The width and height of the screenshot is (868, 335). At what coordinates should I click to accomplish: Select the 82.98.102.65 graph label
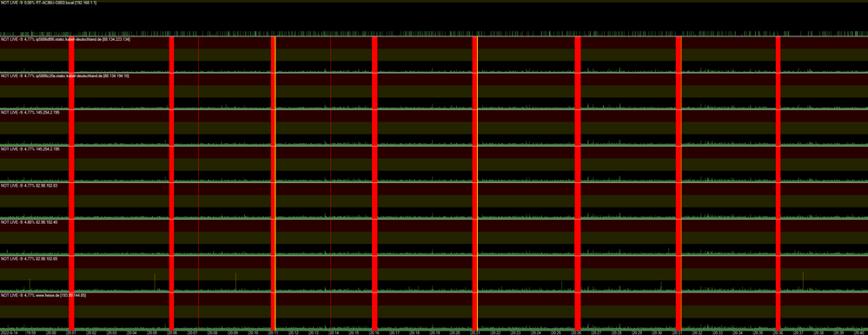point(30,258)
